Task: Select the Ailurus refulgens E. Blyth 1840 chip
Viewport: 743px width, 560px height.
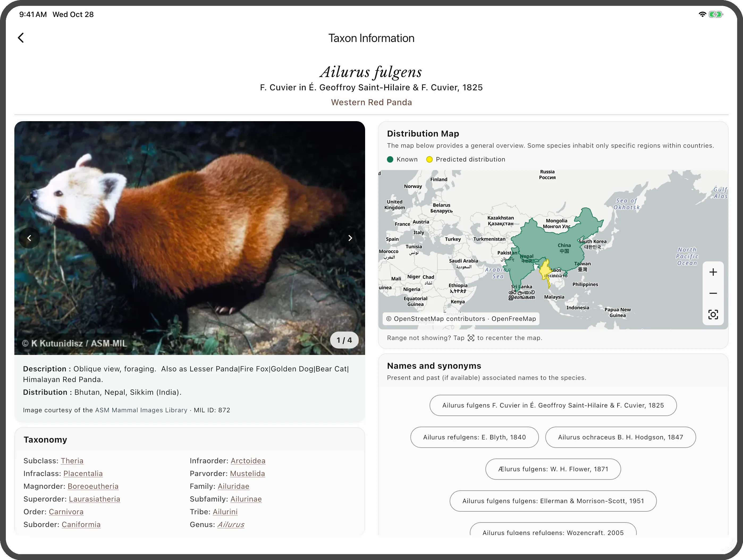Action: coord(474,437)
